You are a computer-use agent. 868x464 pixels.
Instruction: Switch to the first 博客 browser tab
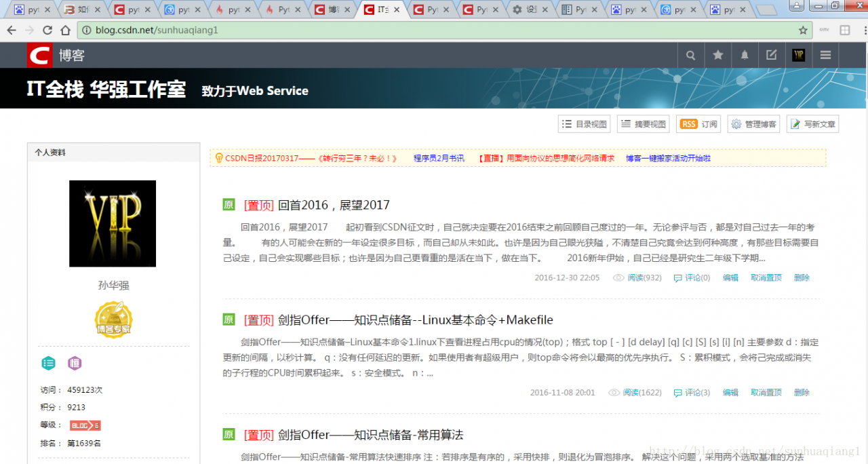pos(331,9)
